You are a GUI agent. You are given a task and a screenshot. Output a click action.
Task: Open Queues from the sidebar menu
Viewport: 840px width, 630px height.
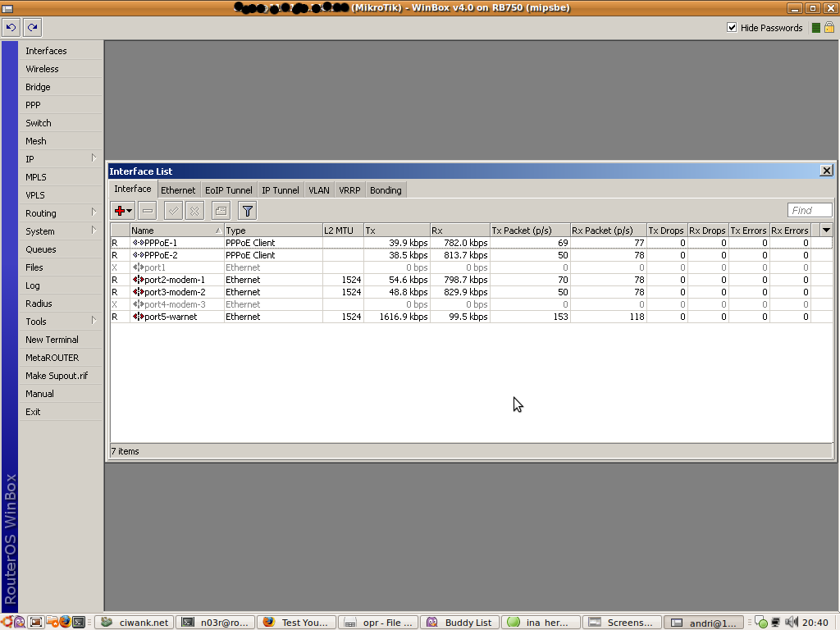point(41,249)
